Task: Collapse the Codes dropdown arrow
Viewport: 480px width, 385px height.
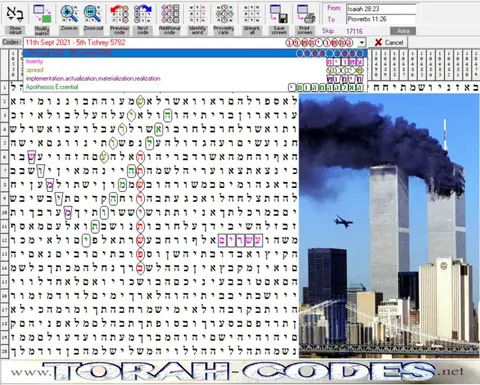Action: (362, 43)
